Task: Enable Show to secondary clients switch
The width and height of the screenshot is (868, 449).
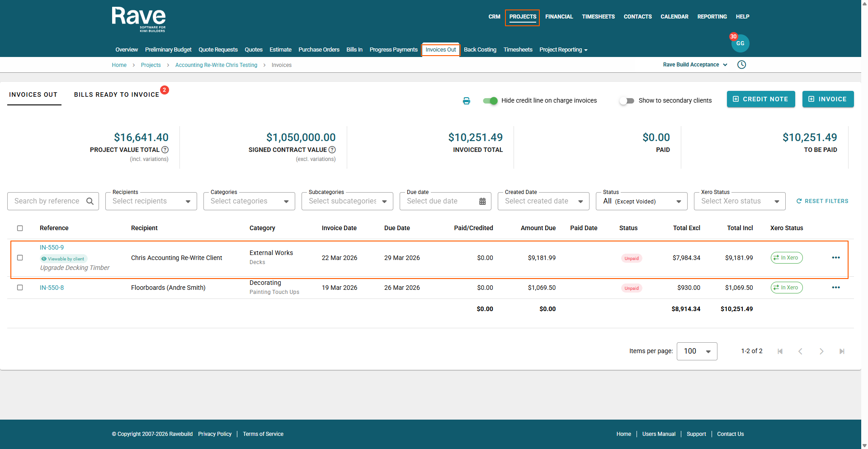Action: 627,101
